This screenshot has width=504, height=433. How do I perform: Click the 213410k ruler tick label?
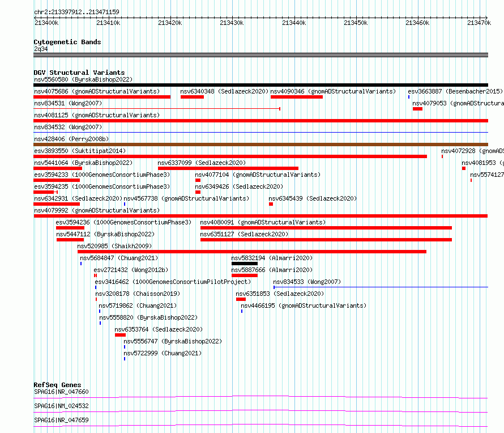point(108,23)
